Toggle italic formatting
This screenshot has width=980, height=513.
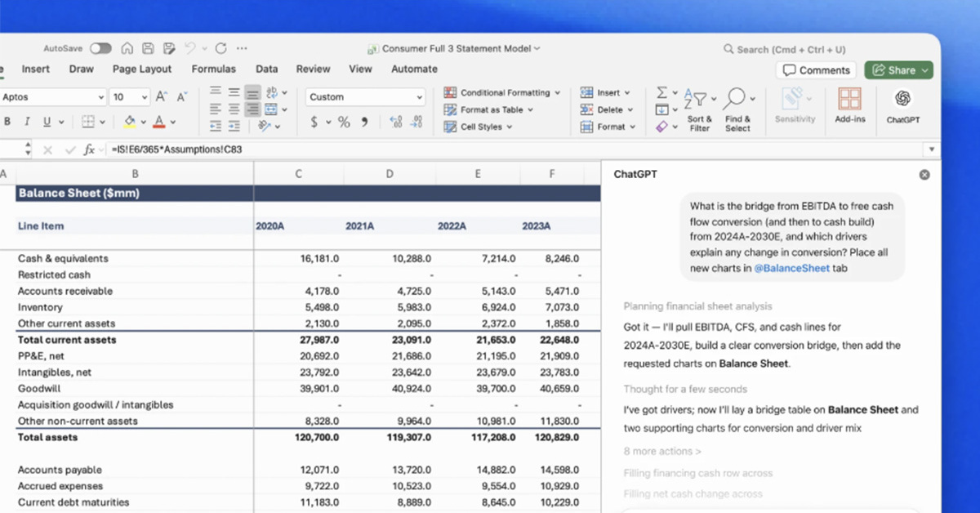[27, 123]
